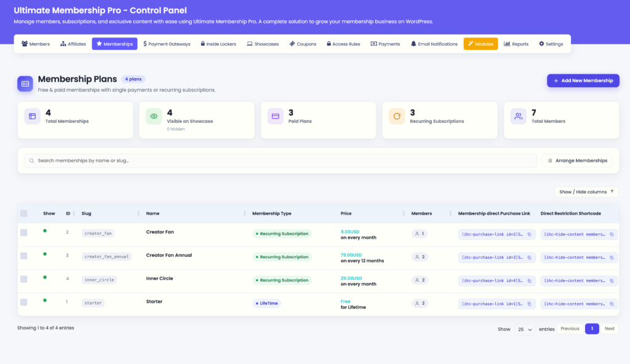630x364 pixels.
Task: Copy Creator Fan Annual restriction shortcode
Action: click(x=612, y=258)
